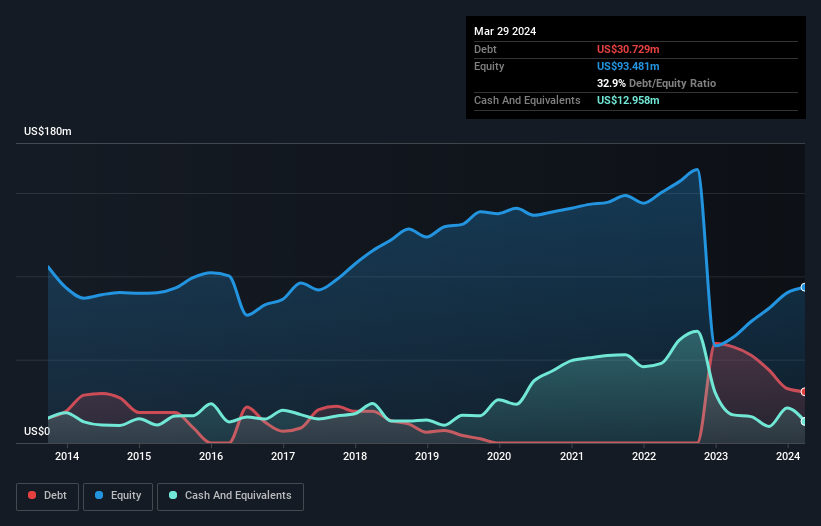This screenshot has width=821, height=526.
Task: Click the US$12.958m cash value
Action: 628,100
